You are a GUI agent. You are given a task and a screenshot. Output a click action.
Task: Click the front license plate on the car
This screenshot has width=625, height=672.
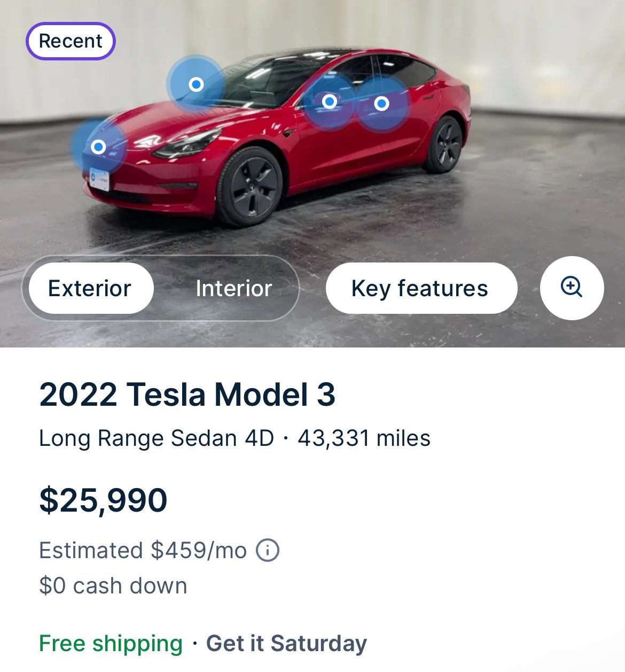pyautogui.click(x=100, y=180)
